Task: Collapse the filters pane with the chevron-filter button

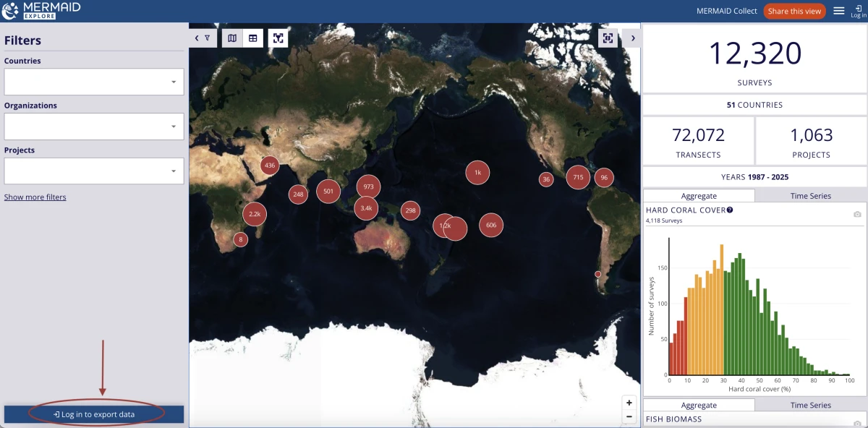Action: [x=203, y=38]
